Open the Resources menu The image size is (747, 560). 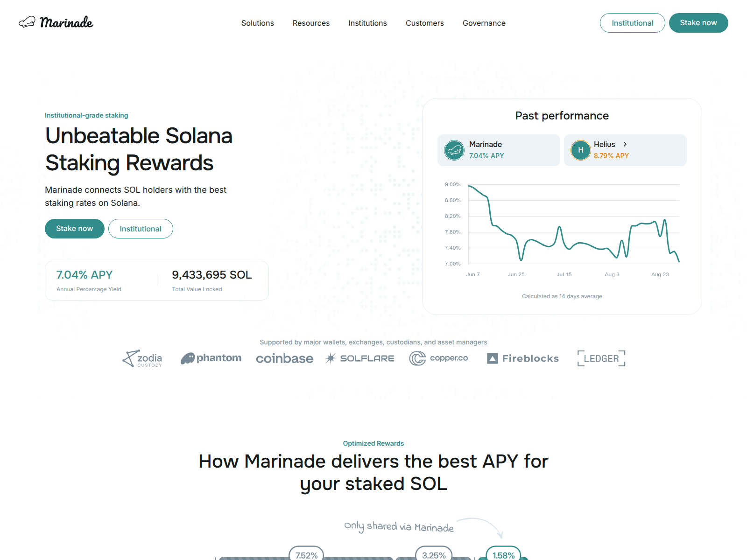311,23
